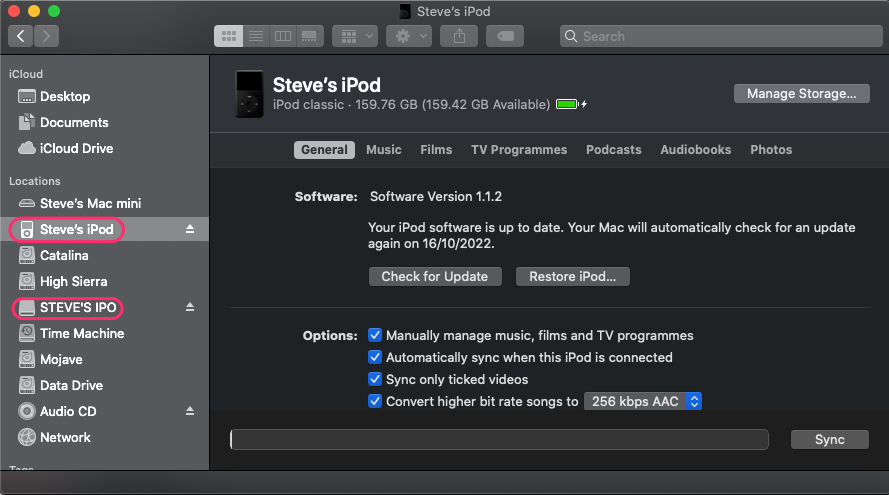This screenshot has height=495, width=889.
Task: Switch Finder to list view
Action: (x=256, y=36)
